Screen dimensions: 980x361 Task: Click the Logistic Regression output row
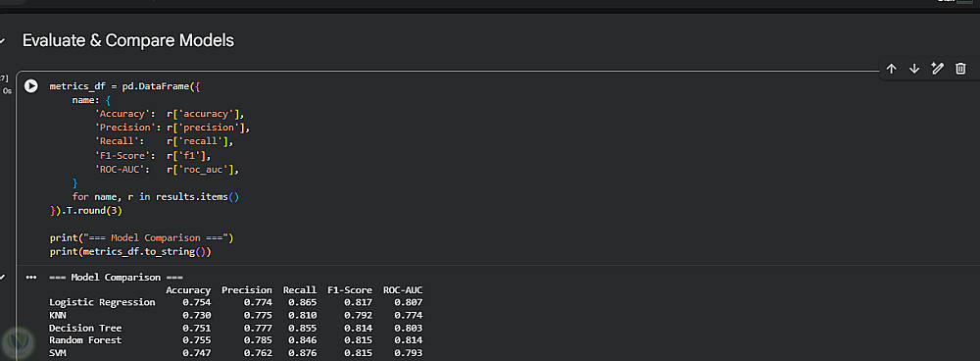pos(236,302)
